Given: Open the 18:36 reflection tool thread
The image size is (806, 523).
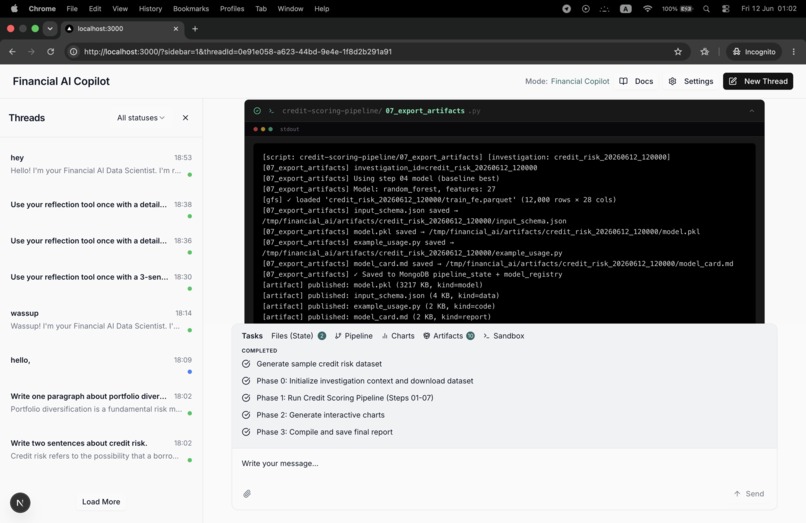Looking at the screenshot, I should tap(101, 246).
